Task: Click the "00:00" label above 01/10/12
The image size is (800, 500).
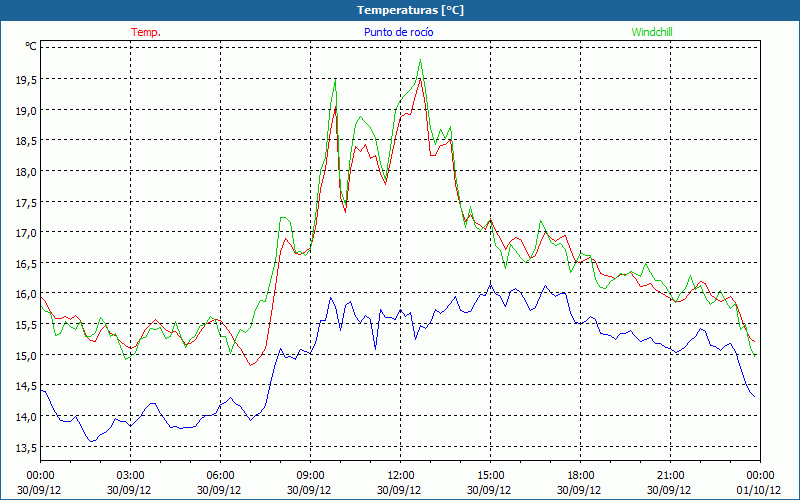Action: tap(760, 476)
